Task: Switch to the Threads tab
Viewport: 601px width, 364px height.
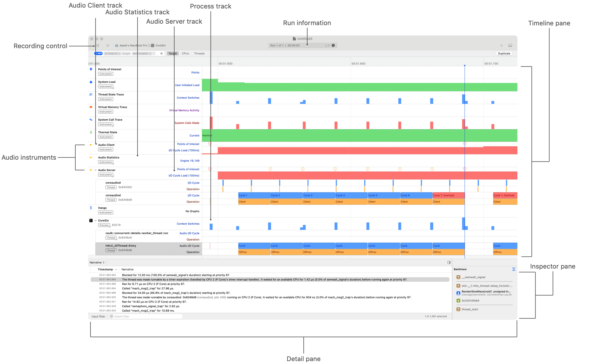Action: [199, 53]
